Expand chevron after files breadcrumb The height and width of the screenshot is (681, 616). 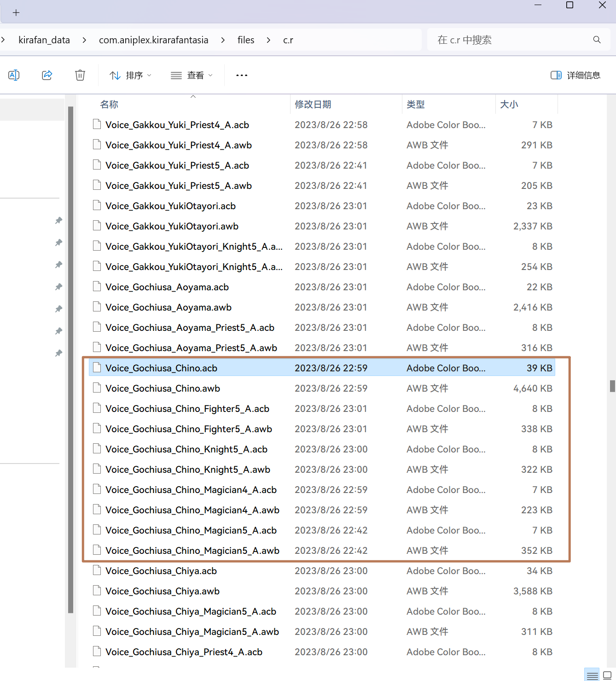pos(268,40)
